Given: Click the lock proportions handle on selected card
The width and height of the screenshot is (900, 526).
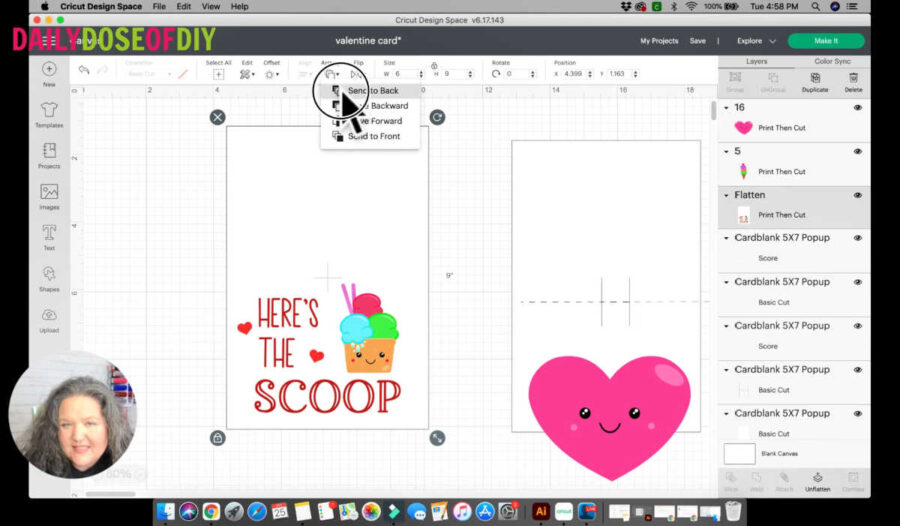Looking at the screenshot, I should tap(218, 438).
